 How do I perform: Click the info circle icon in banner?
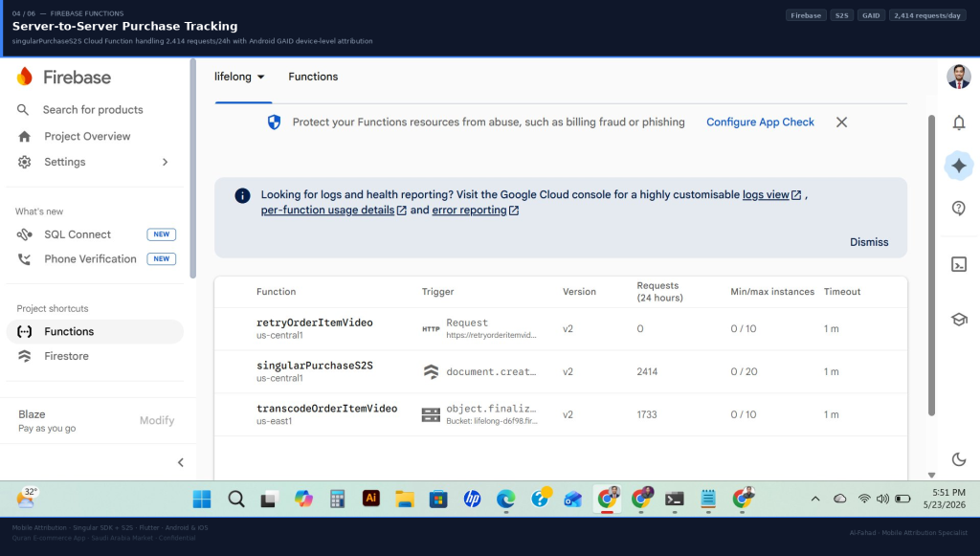point(242,195)
